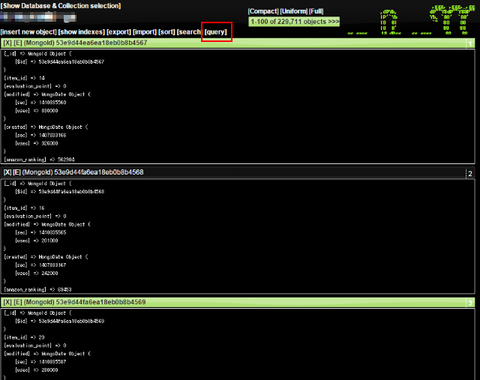Image resolution: width=480 pixels, height=380 pixels.
Task: Open Show Database & Collection selection
Action: (61, 6)
